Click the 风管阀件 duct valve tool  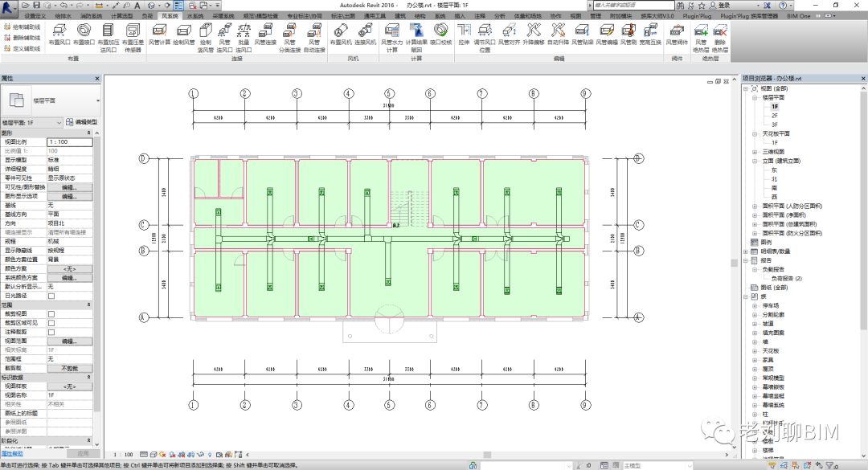click(x=677, y=34)
